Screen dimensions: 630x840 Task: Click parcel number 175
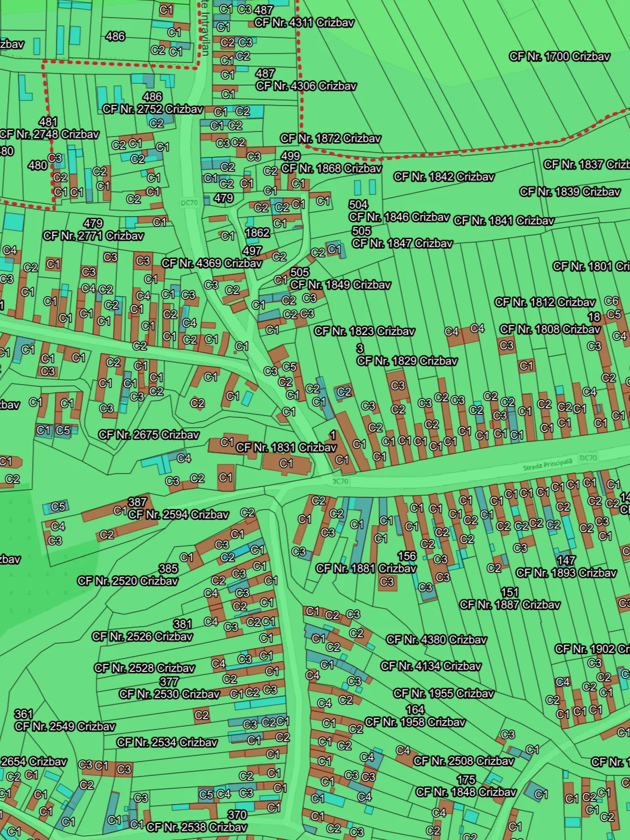466,780
